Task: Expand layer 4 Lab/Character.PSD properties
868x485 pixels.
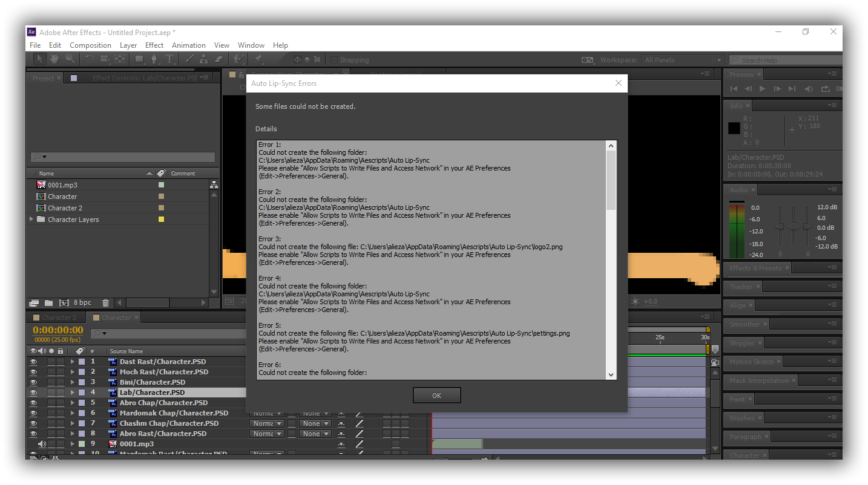Action: tap(72, 392)
